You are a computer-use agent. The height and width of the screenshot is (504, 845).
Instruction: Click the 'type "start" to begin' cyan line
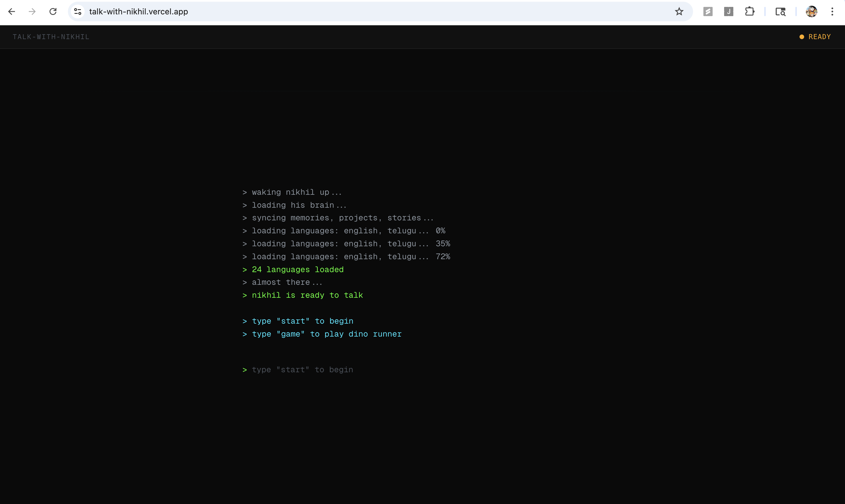click(302, 321)
